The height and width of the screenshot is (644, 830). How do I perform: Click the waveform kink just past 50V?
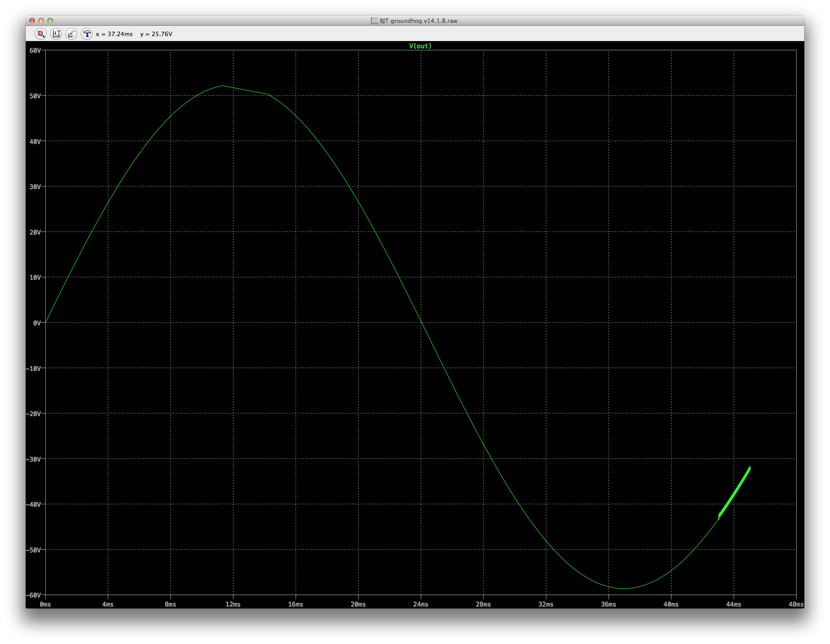(268, 94)
